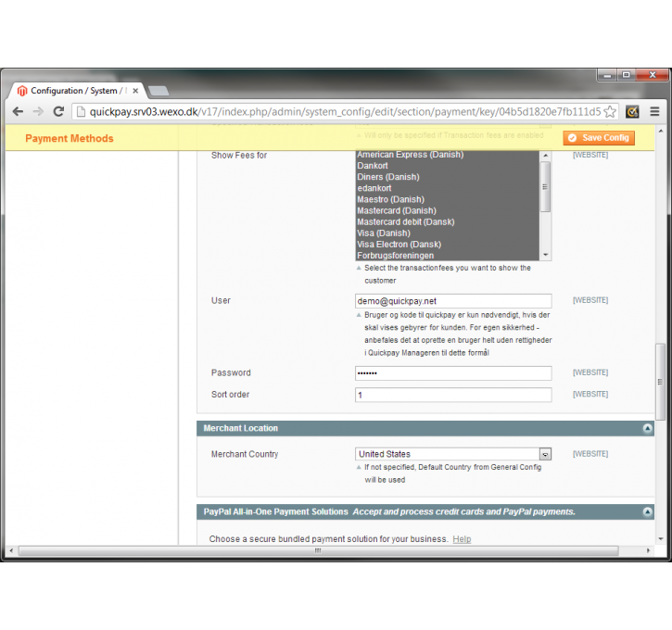Click the page vertical scrollbar thumb
The height and width of the screenshot is (630, 672).
[x=661, y=382]
